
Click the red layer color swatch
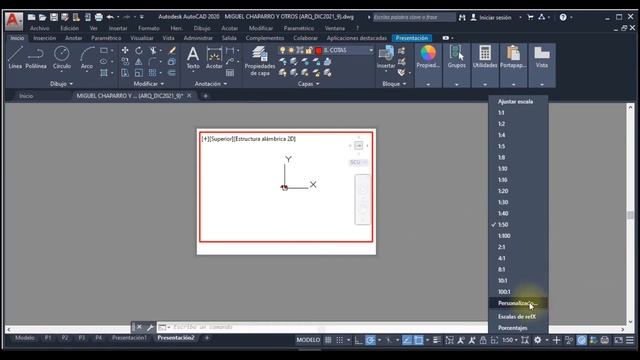point(318,50)
